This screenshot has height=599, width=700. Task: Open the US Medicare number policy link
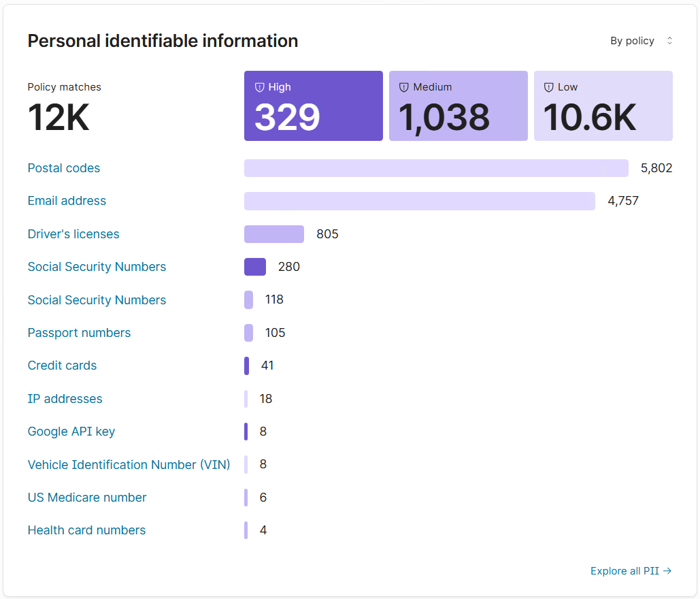(87, 498)
